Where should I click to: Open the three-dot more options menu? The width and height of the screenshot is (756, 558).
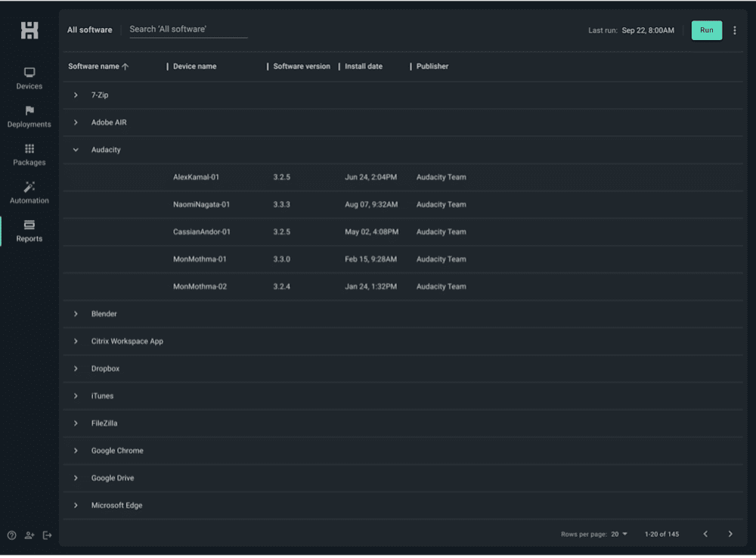735,30
